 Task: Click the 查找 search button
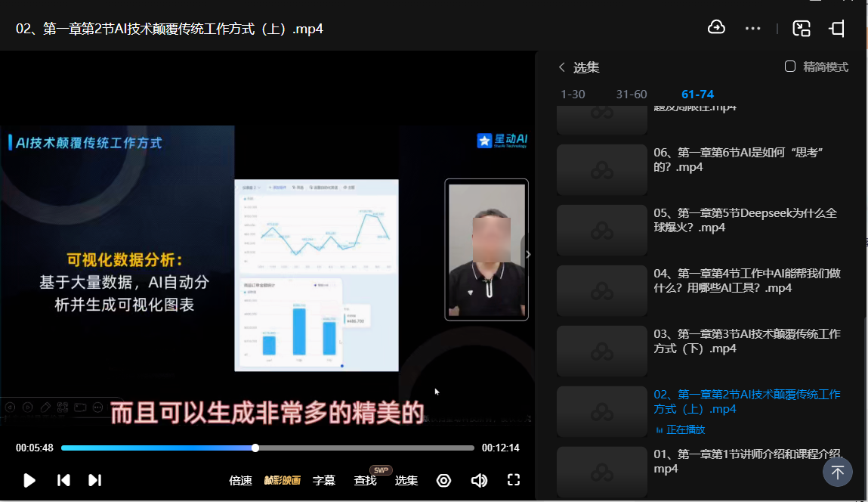tap(365, 480)
